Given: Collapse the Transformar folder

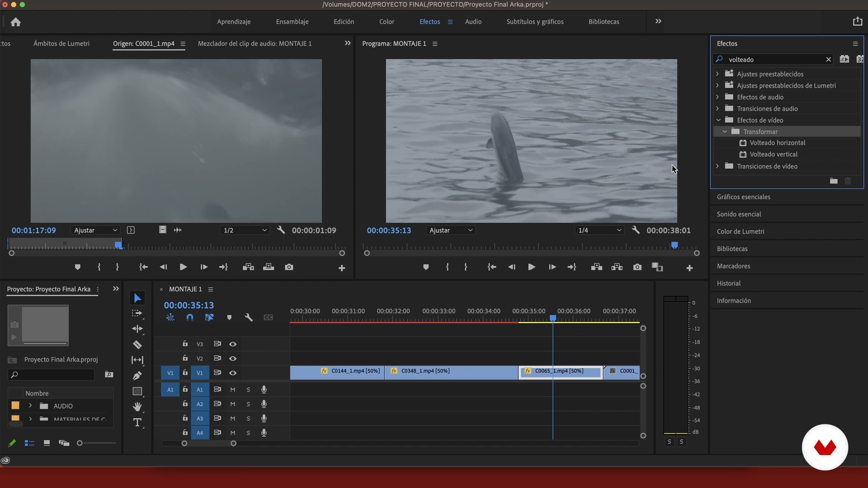Looking at the screenshot, I should tap(725, 131).
